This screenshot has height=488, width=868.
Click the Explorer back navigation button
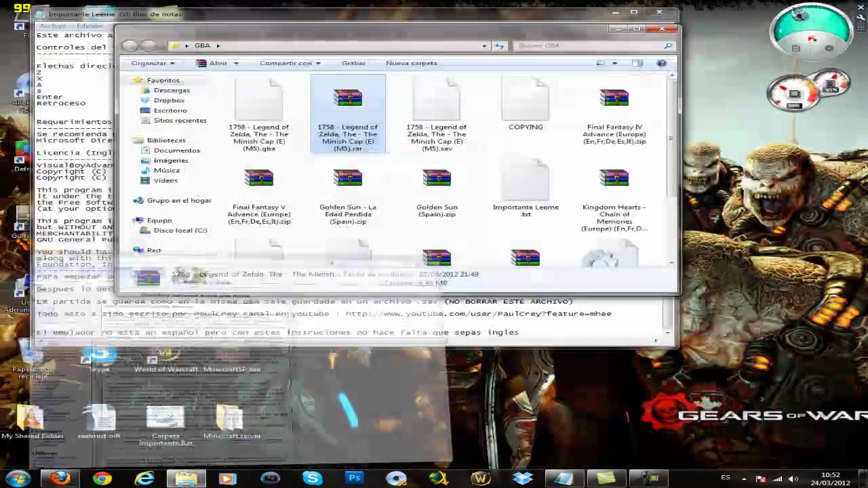click(130, 45)
